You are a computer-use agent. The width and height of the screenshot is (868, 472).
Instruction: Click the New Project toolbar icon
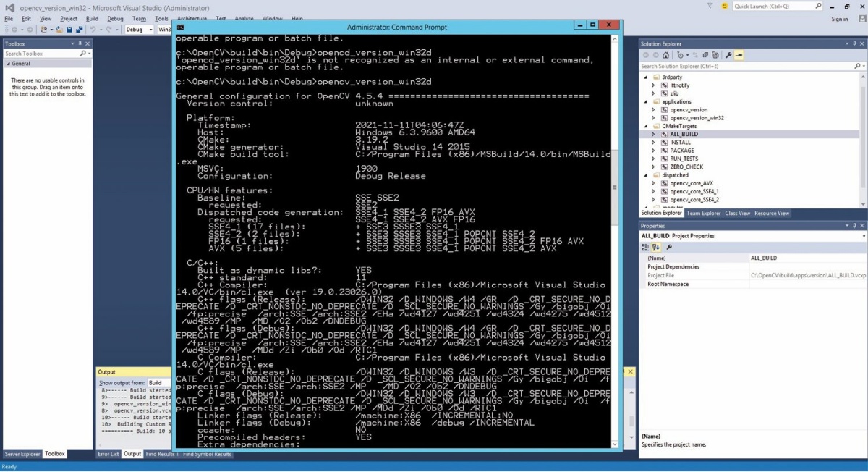pos(44,30)
